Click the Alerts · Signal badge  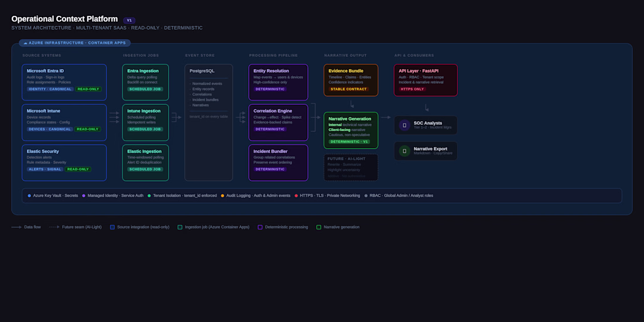(45, 169)
